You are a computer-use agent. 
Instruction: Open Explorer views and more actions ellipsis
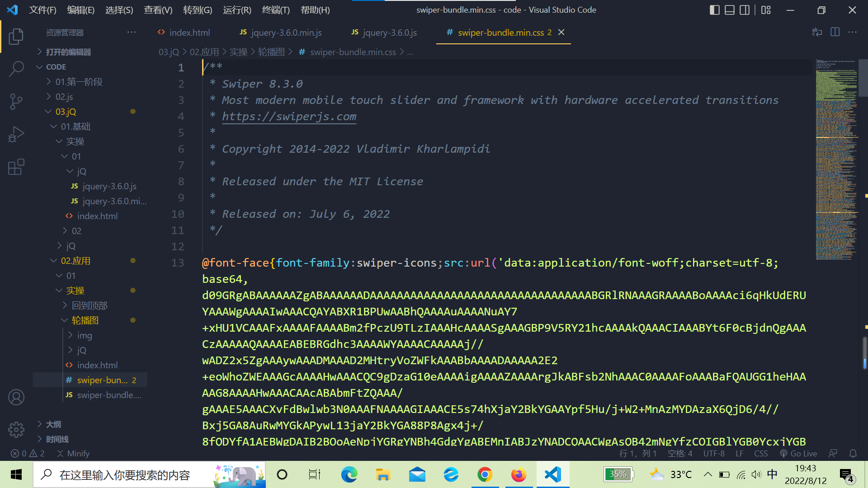(x=132, y=32)
